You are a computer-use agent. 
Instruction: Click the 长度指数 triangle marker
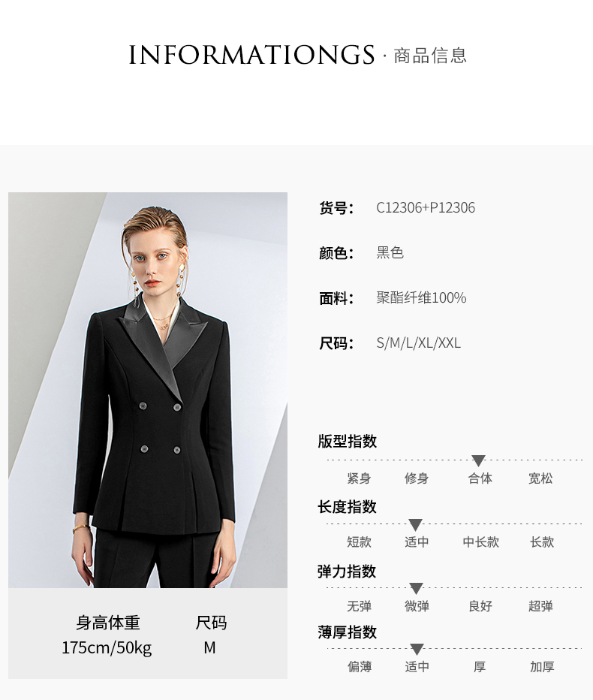point(415,524)
